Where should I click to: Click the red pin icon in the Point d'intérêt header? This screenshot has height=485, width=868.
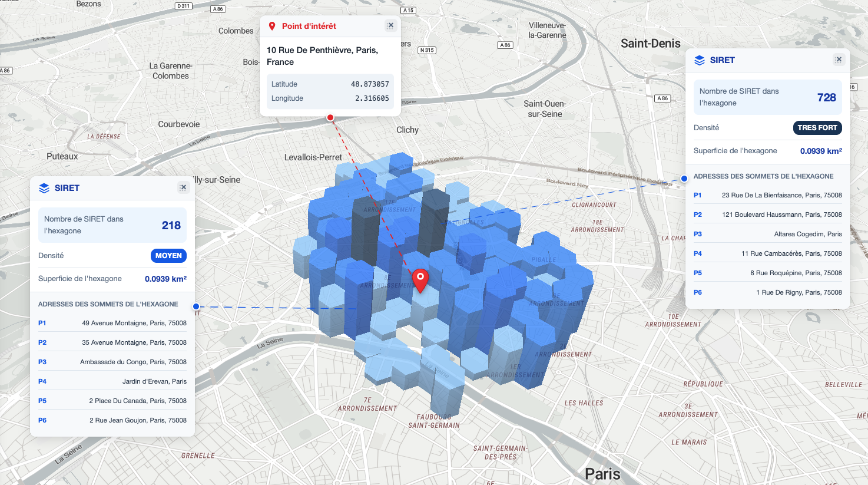click(271, 26)
